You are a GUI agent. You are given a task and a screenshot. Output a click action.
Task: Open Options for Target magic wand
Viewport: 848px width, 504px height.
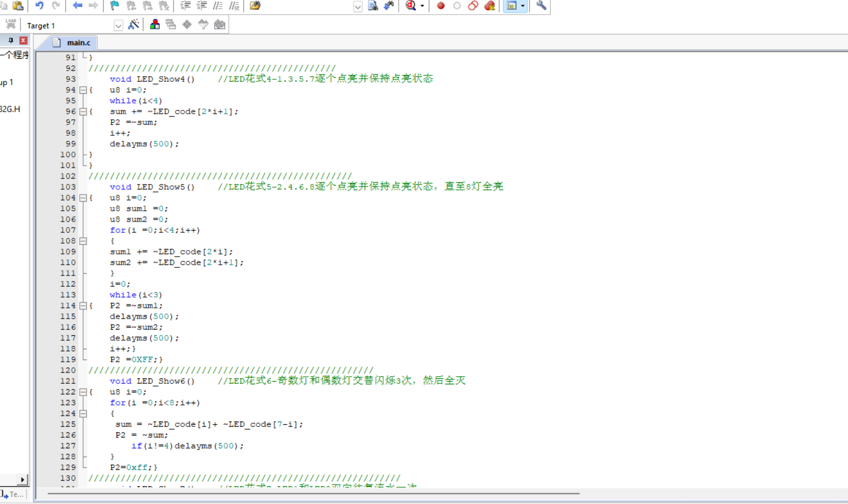pos(133,24)
